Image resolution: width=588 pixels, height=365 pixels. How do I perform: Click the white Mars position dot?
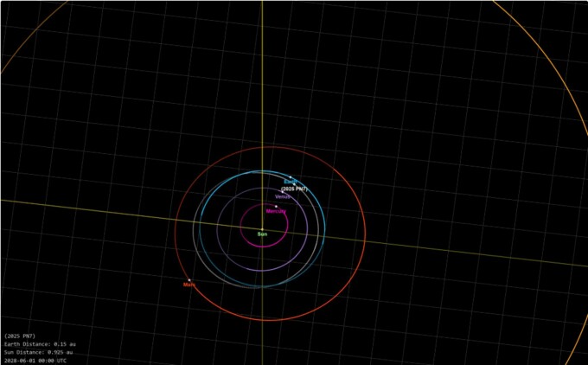coord(189,279)
